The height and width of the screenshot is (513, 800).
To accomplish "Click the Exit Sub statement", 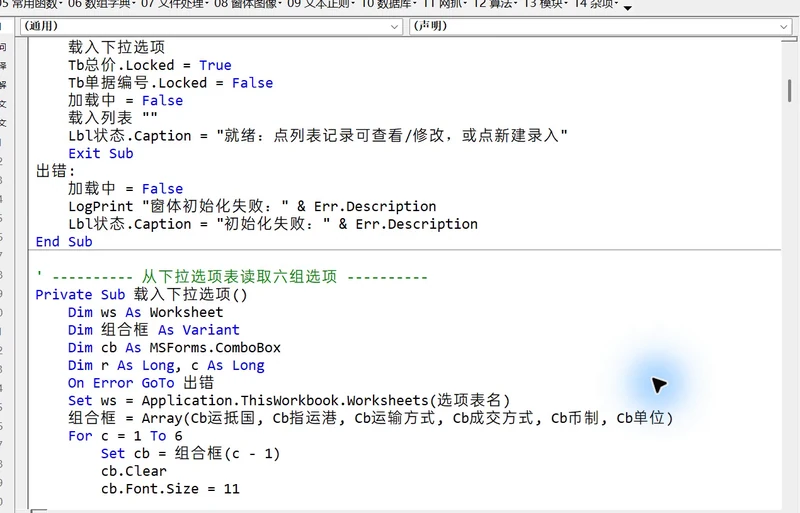I will point(101,153).
